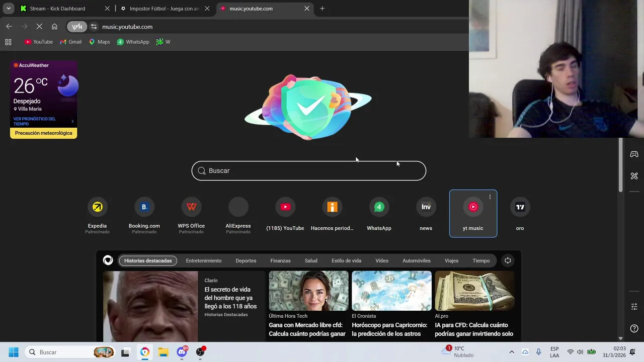Click the feed customize icon right of Tiempo
The width and height of the screenshot is (644, 362).
click(x=508, y=260)
